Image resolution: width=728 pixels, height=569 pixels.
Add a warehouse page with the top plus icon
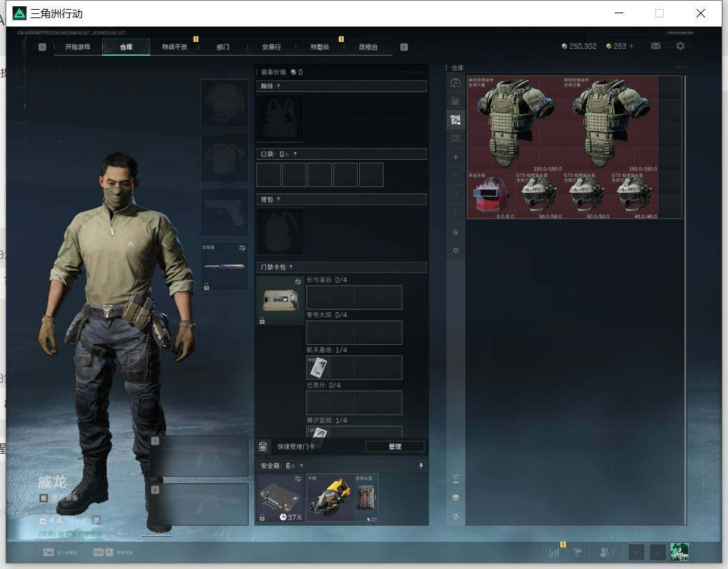456,157
